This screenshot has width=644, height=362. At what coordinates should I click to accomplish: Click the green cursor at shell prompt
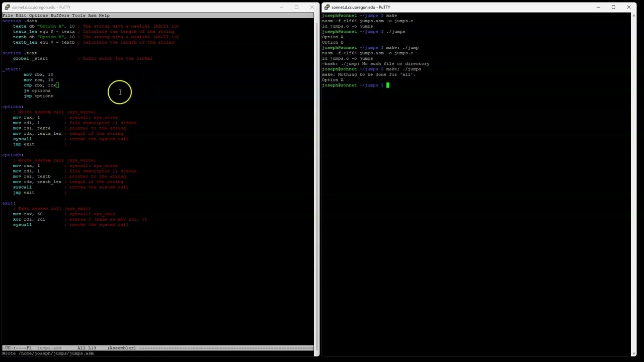click(388, 85)
